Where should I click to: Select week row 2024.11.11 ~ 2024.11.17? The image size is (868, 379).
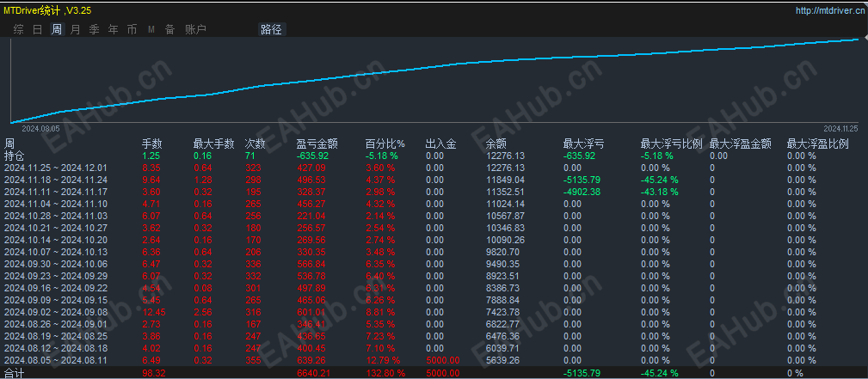55,192
